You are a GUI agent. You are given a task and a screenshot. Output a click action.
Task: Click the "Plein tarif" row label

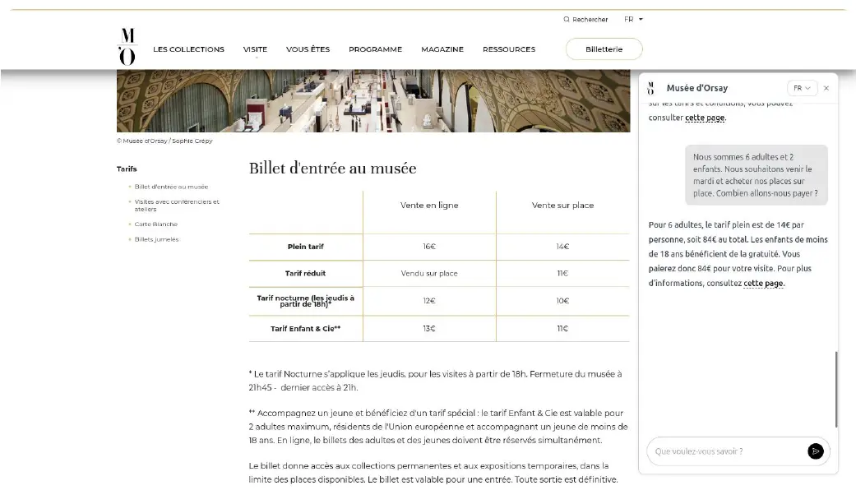click(x=306, y=247)
